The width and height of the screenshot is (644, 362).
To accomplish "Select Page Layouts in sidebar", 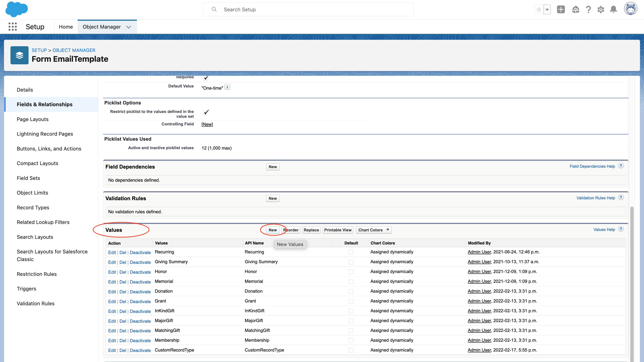I will (32, 119).
